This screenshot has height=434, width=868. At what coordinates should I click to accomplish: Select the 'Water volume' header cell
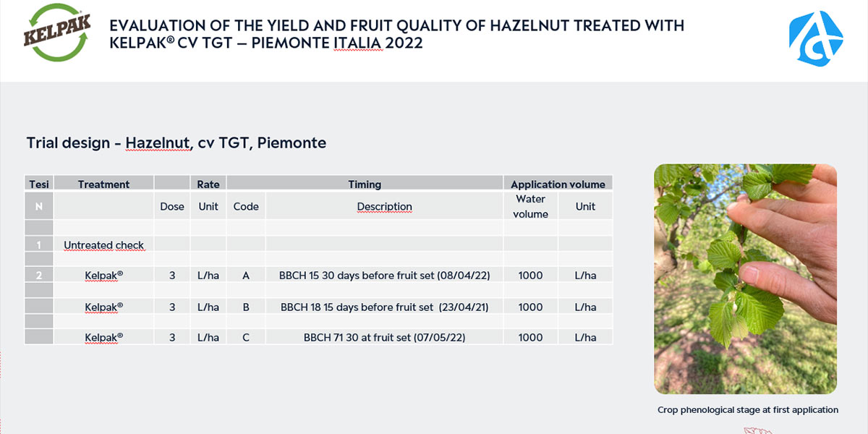coord(530,206)
